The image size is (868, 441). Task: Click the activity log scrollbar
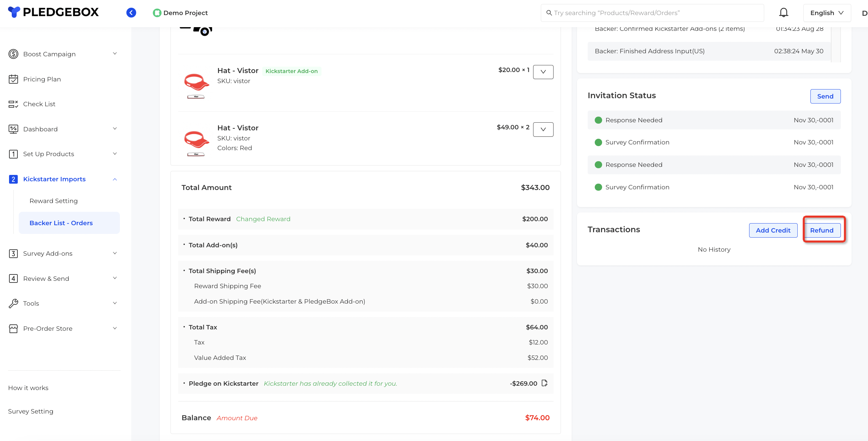pos(836,45)
